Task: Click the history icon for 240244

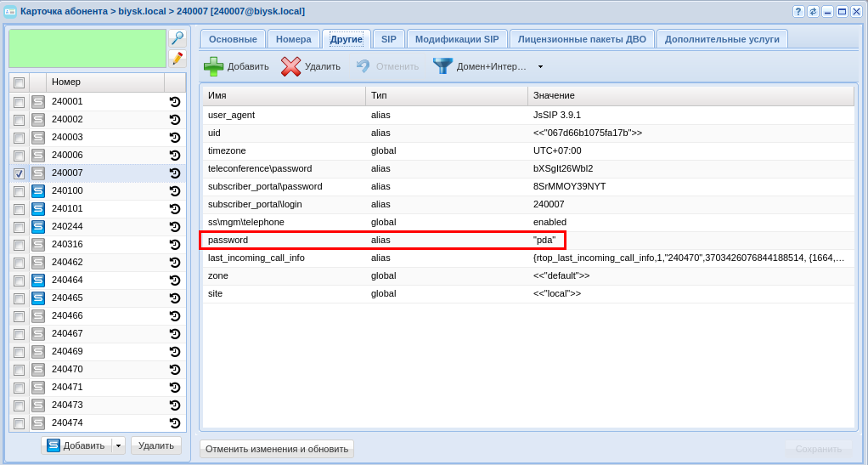Action: pyautogui.click(x=175, y=227)
